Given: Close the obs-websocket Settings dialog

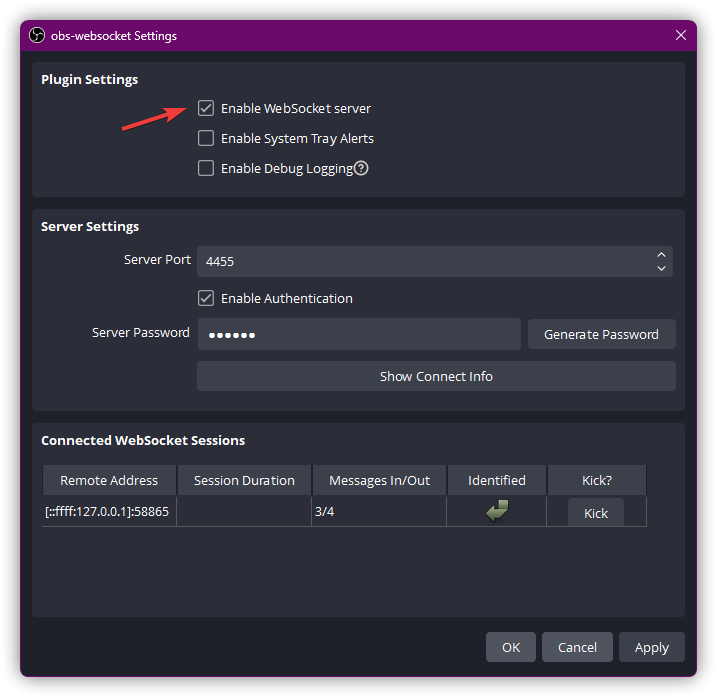Looking at the screenshot, I should [x=680, y=35].
